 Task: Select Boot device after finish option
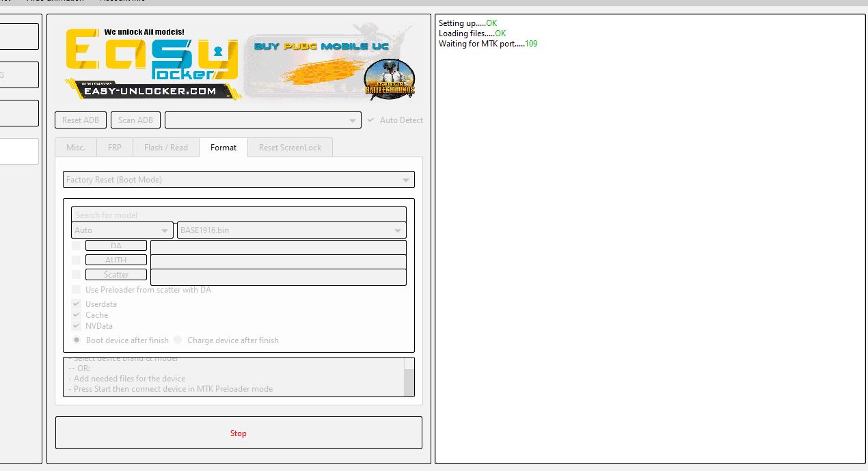point(77,340)
